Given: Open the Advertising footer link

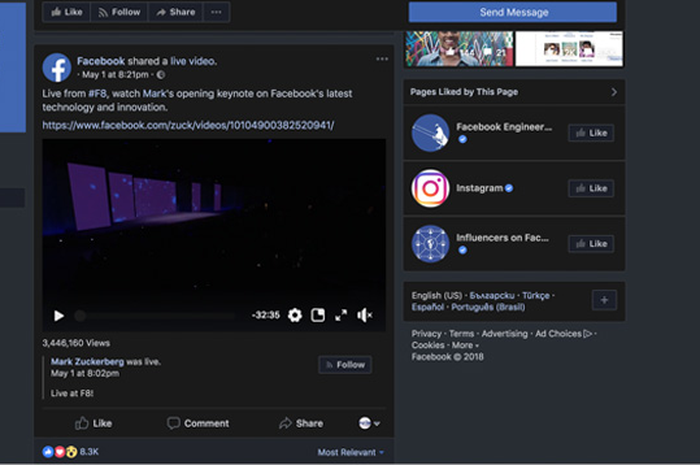Looking at the screenshot, I should [x=504, y=334].
